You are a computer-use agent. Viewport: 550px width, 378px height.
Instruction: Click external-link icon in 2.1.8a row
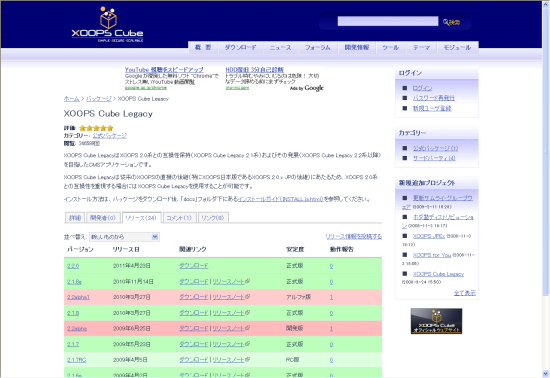[x=247, y=281]
